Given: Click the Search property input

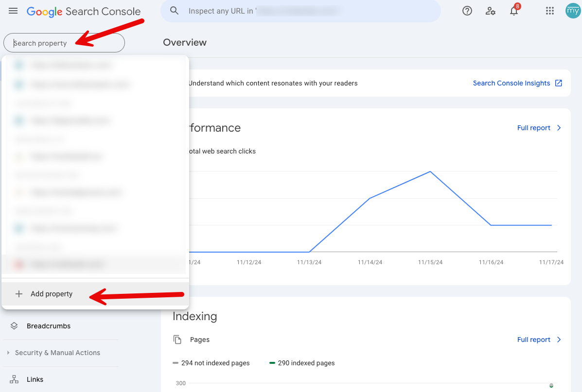Looking at the screenshot, I should pos(64,43).
